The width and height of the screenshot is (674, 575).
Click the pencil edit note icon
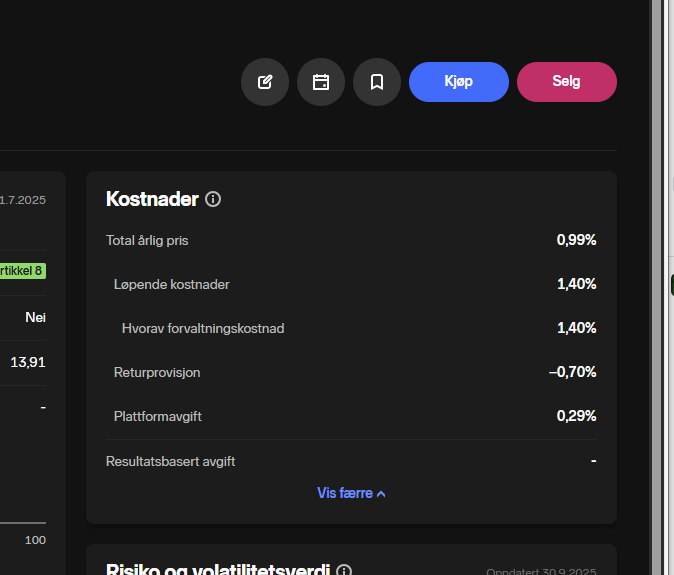265,82
